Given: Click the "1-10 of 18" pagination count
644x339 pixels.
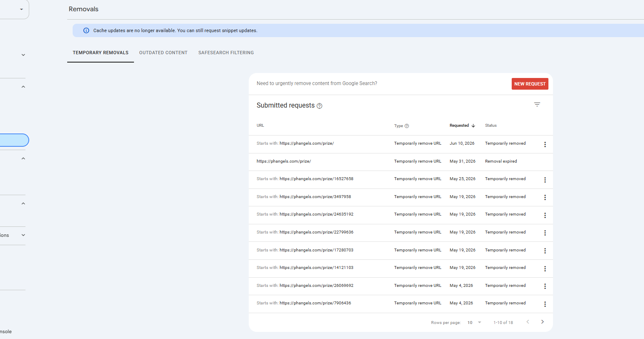Looking at the screenshot, I should [503, 323].
